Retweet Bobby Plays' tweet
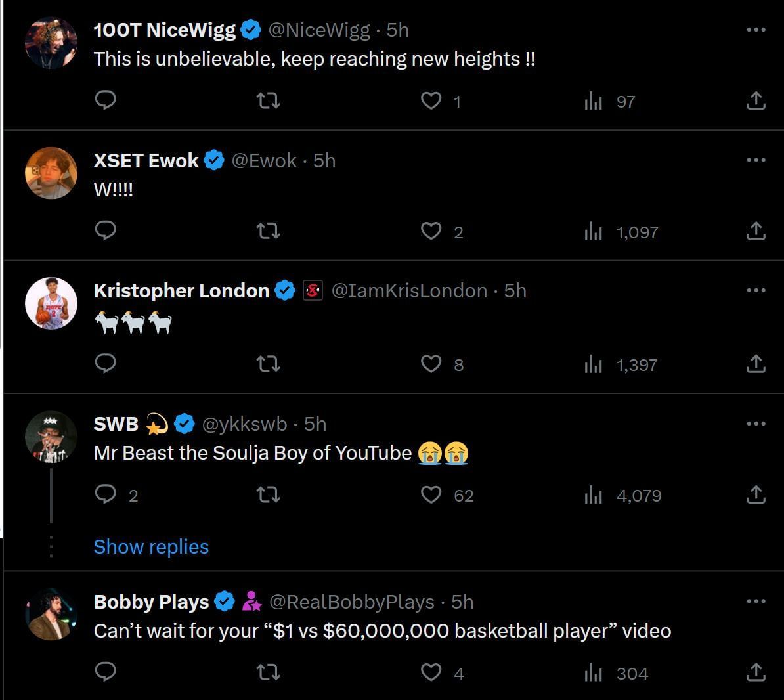The image size is (784, 700). tap(268, 672)
